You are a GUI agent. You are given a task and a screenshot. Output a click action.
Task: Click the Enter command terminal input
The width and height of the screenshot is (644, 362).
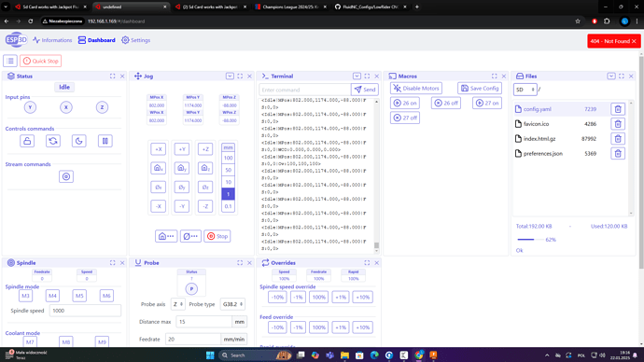(x=305, y=90)
